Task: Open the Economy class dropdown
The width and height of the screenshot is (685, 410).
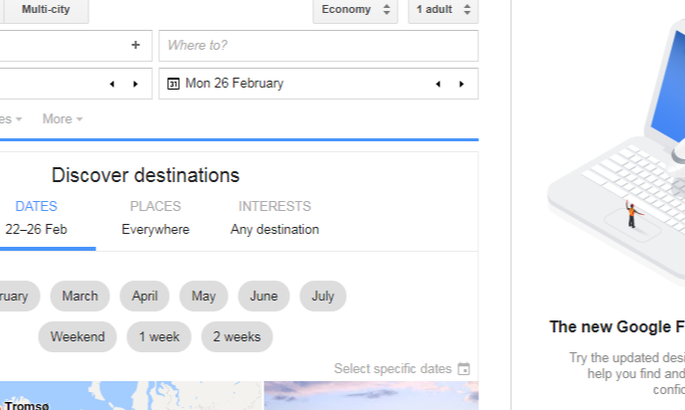Action: tap(355, 10)
